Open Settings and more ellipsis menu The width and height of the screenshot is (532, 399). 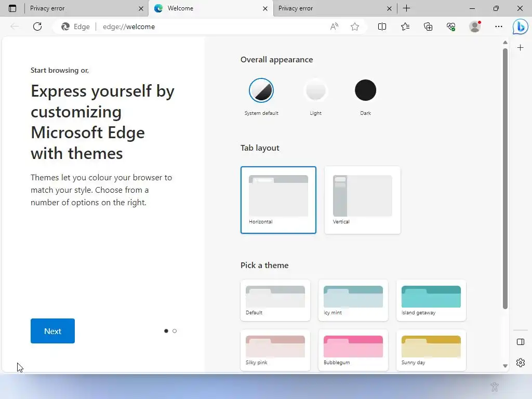coord(498,26)
